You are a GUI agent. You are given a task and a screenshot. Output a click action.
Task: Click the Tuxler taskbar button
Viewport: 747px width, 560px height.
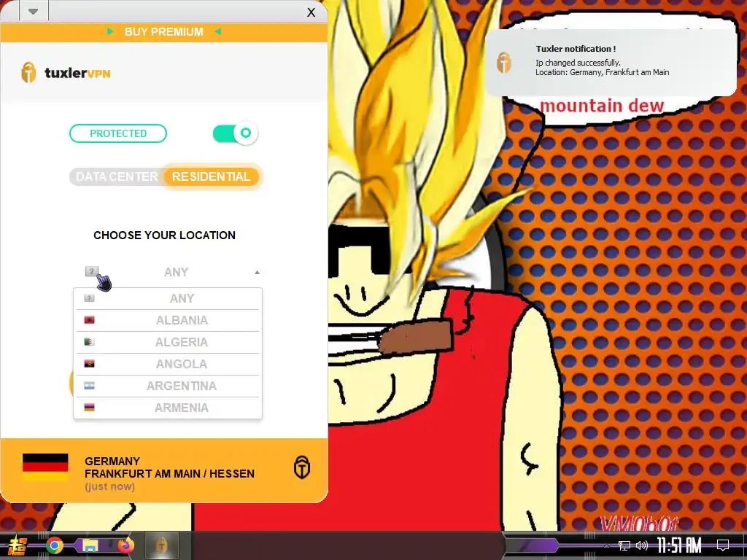pyautogui.click(x=161, y=545)
